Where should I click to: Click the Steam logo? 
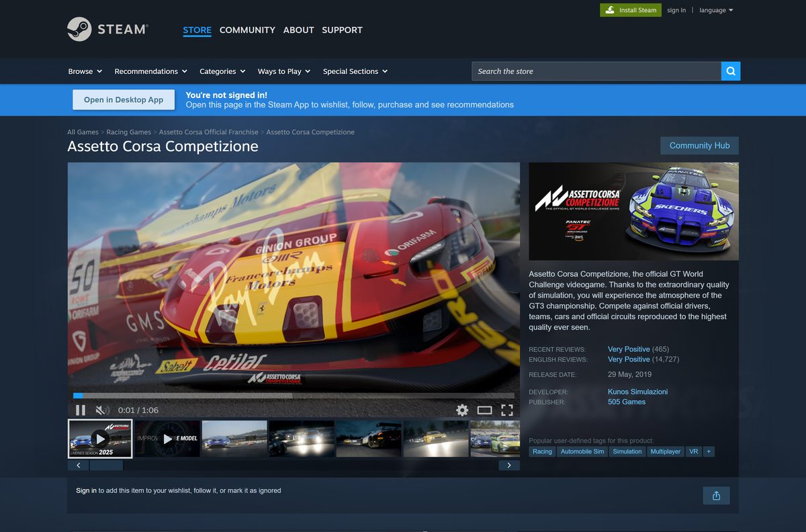coord(107,30)
